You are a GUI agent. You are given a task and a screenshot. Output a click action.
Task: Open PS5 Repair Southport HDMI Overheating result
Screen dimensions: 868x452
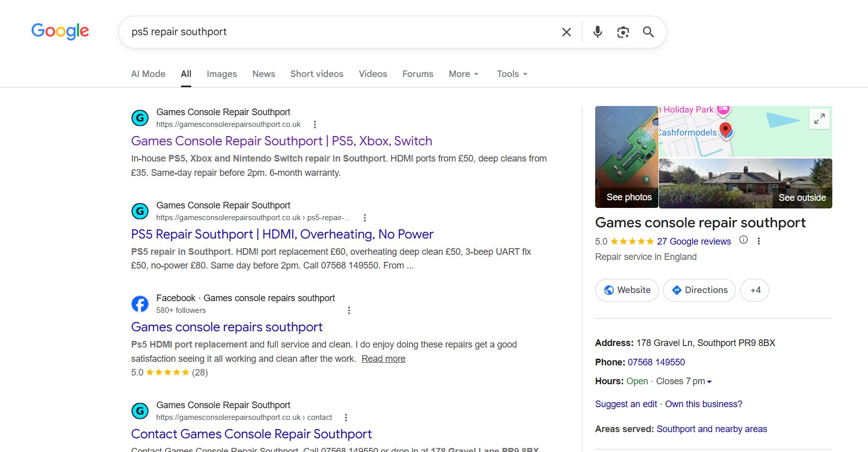282,234
